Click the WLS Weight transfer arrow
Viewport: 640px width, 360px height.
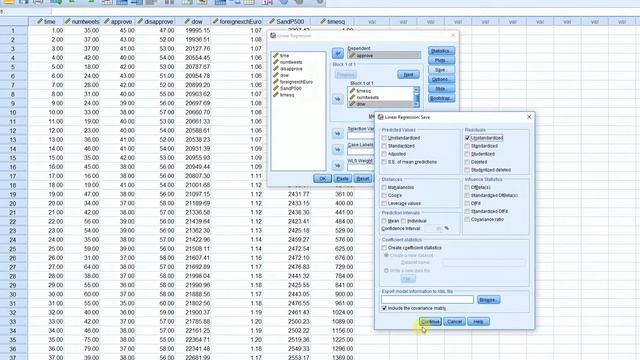(x=338, y=166)
